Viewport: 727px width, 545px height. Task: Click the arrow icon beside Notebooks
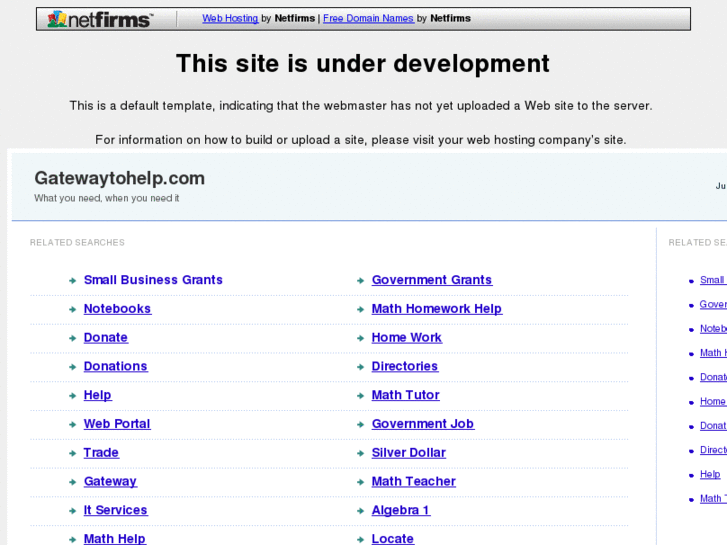[x=72, y=309]
